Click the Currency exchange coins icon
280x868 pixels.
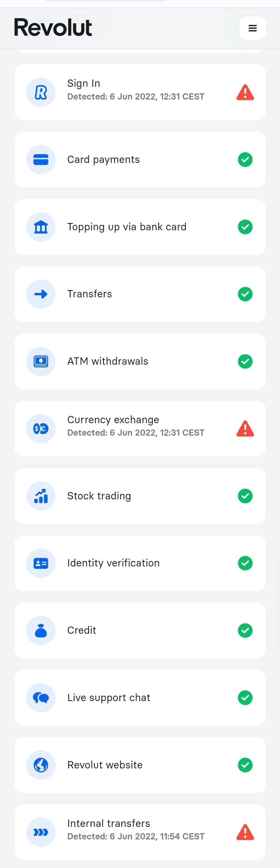[41, 429]
